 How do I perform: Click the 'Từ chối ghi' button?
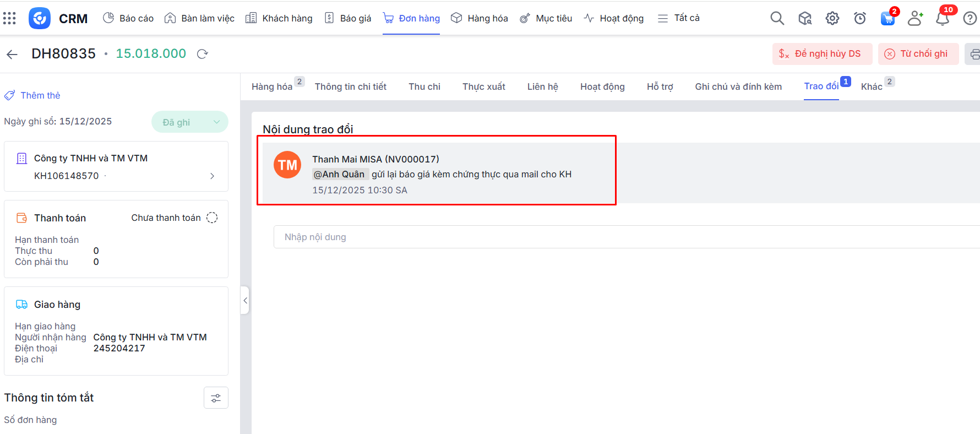(x=918, y=54)
